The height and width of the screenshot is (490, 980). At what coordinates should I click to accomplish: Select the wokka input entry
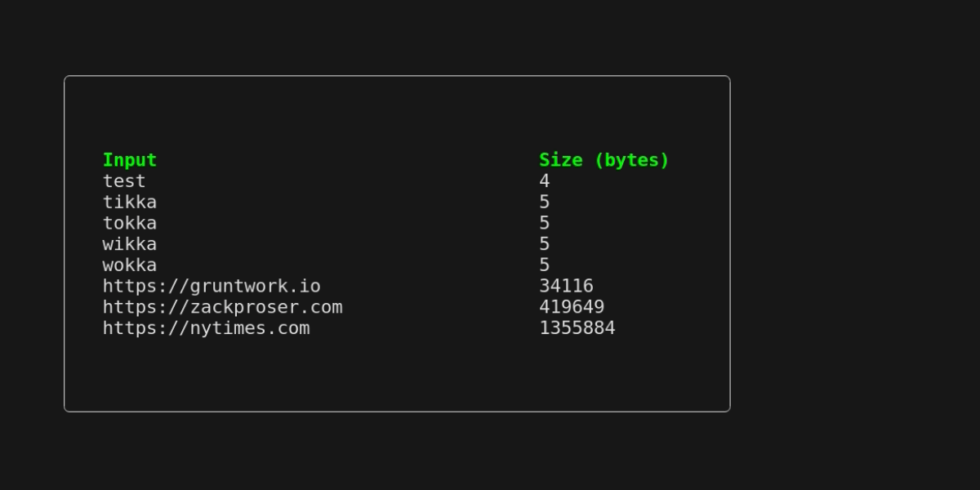pos(129,265)
